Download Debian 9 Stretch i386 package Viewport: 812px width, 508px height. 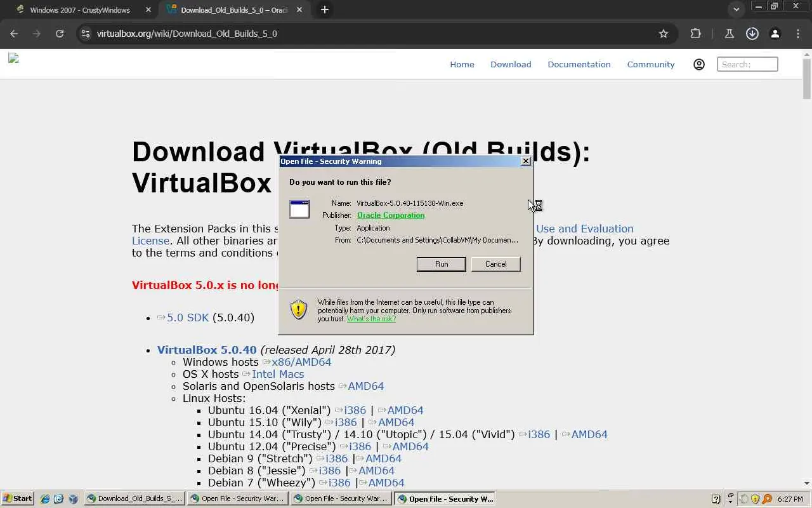tap(337, 458)
